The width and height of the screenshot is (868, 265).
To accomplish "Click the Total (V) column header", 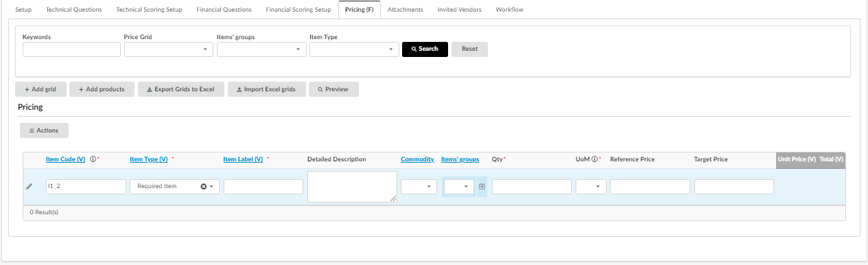I will (831, 159).
